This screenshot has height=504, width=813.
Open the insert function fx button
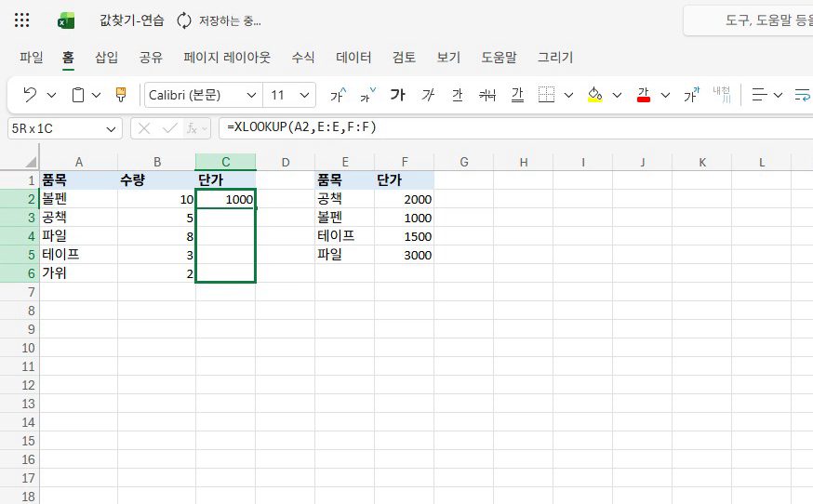tap(193, 128)
